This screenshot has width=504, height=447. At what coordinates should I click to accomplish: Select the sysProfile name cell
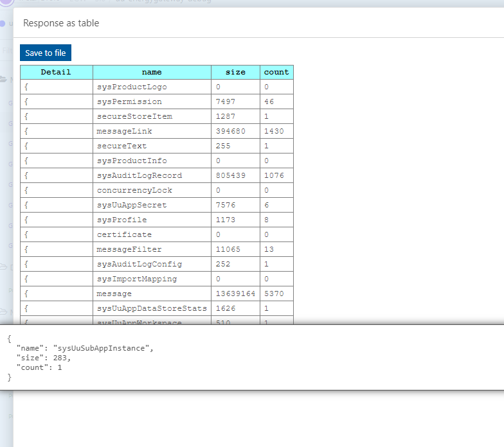pos(152,220)
